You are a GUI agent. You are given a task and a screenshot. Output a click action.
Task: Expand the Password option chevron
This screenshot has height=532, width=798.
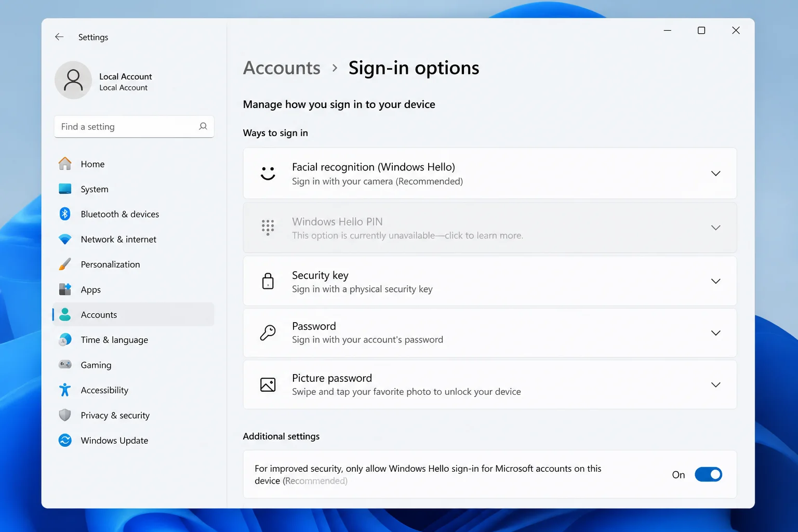716,333
